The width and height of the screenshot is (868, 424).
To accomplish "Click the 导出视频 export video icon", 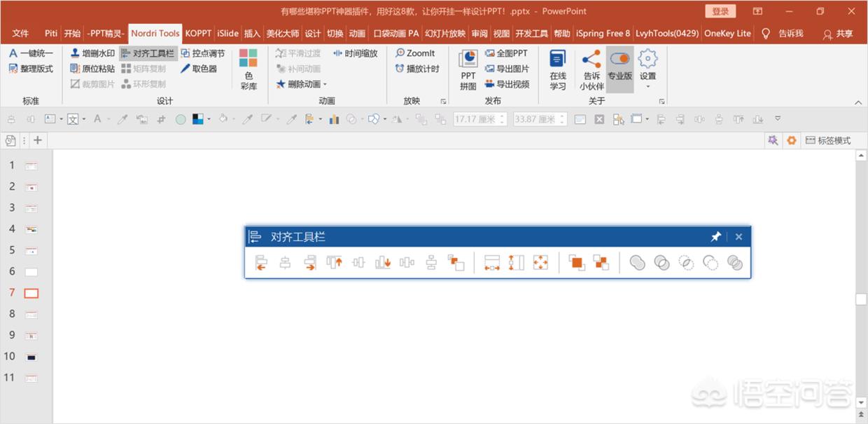I will click(510, 83).
